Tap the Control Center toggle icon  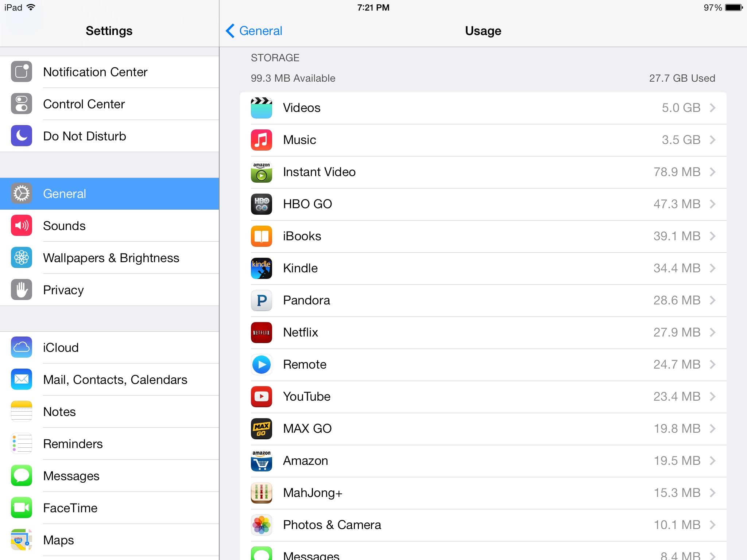[22, 104]
